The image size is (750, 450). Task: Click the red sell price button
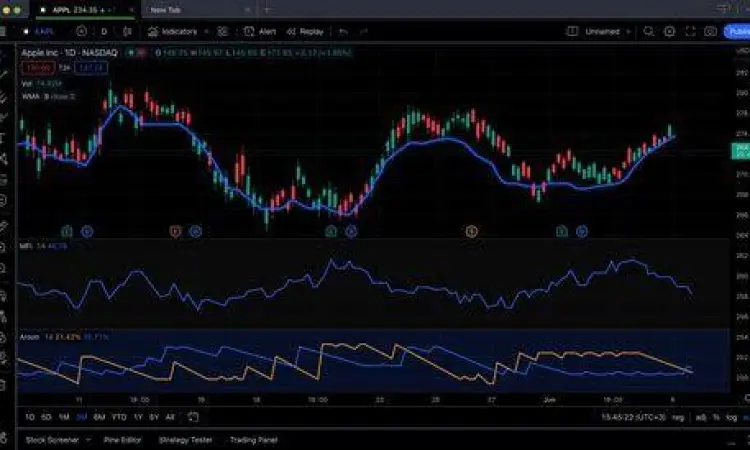tap(38, 68)
